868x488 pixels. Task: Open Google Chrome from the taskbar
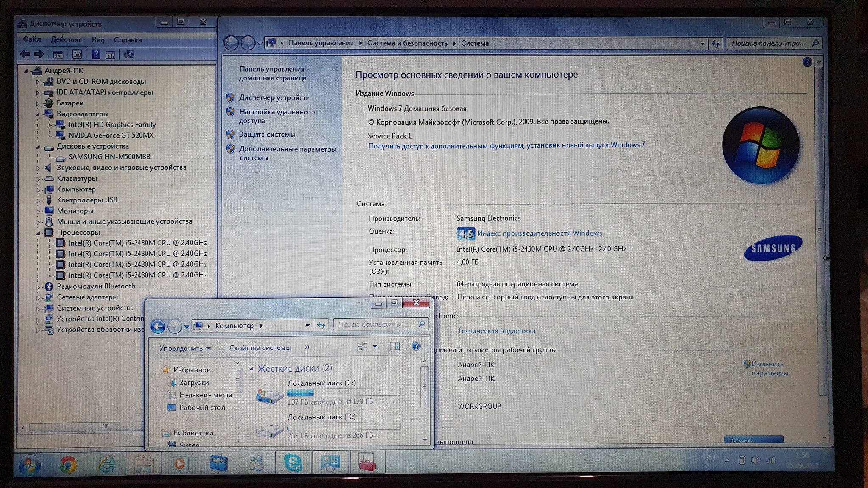[68, 464]
